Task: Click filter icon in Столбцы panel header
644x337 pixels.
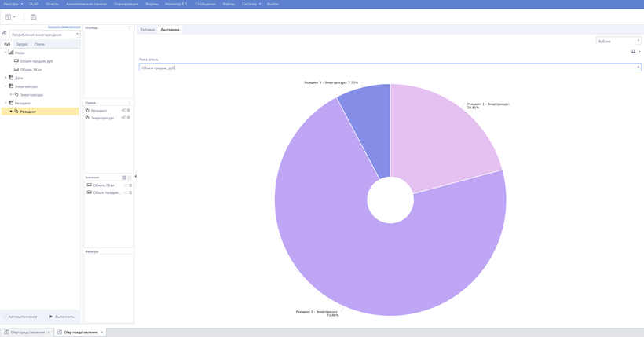Action: 130,28
